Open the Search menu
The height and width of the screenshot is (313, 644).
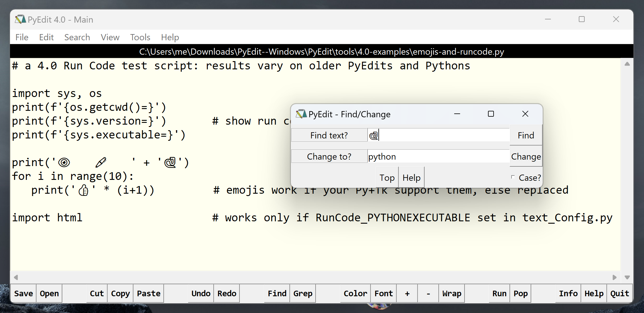click(x=77, y=37)
